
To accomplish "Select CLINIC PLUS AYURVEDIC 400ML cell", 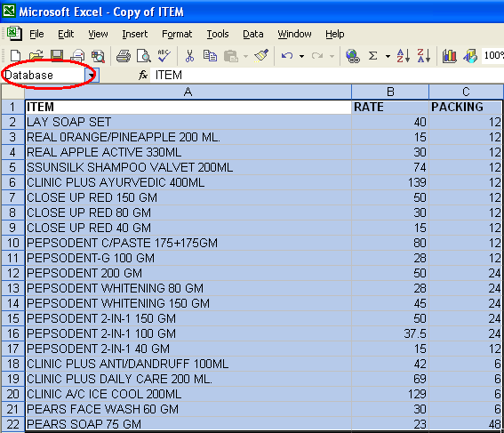I will click(x=188, y=182).
